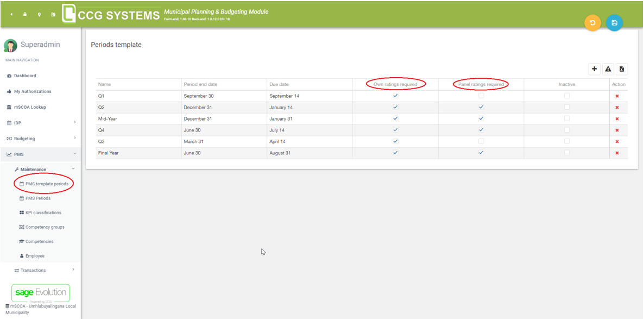Open the mSCOA Lookup link
Image resolution: width=644 pixels, height=319 pixels.
[30, 107]
